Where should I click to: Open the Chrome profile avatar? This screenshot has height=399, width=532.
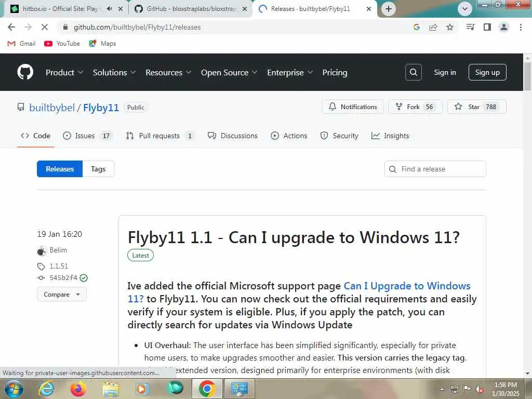point(504,27)
